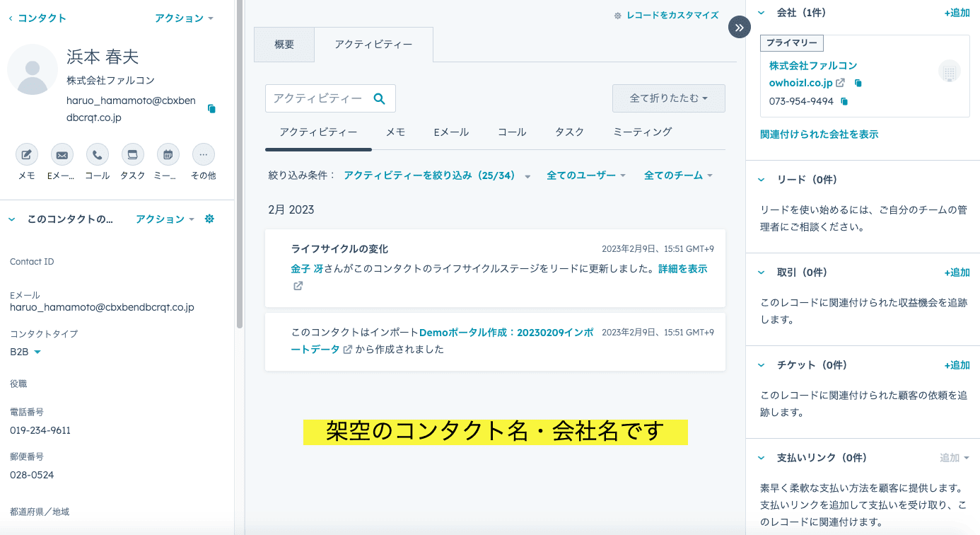Copy the contact email next to the name
This screenshot has height=535, width=980.
pos(211,109)
